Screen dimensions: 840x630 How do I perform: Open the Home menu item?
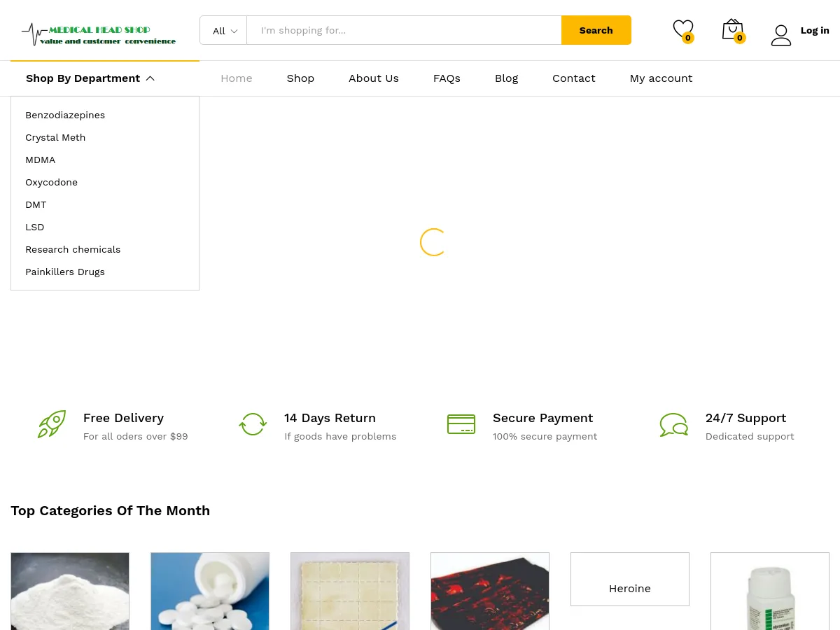(x=236, y=78)
